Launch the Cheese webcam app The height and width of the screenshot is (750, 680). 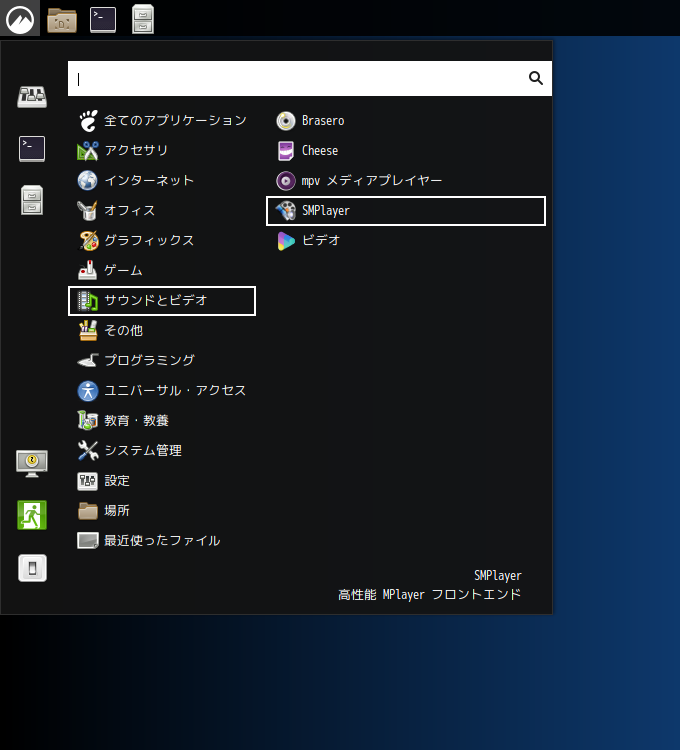pos(406,151)
